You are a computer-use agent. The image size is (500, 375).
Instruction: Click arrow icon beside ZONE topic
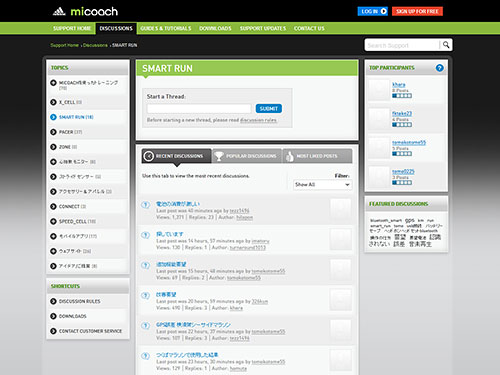(x=53, y=147)
